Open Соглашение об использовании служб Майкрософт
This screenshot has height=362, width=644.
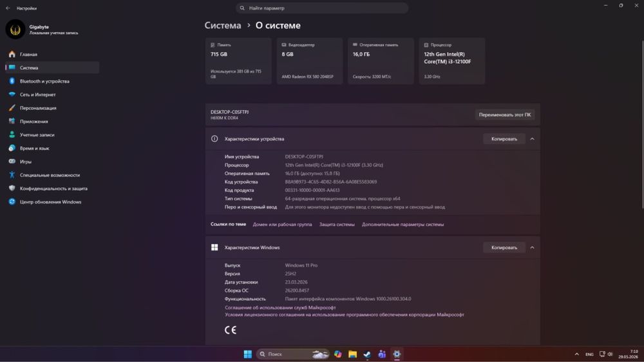click(x=280, y=307)
